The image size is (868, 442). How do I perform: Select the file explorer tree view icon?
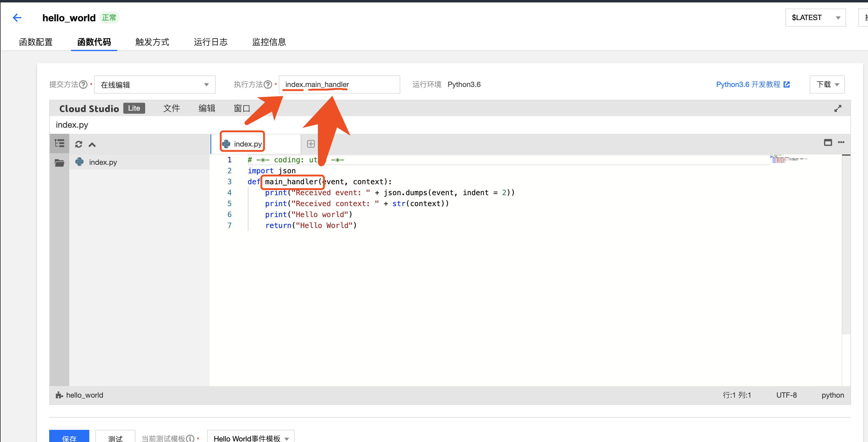59,143
